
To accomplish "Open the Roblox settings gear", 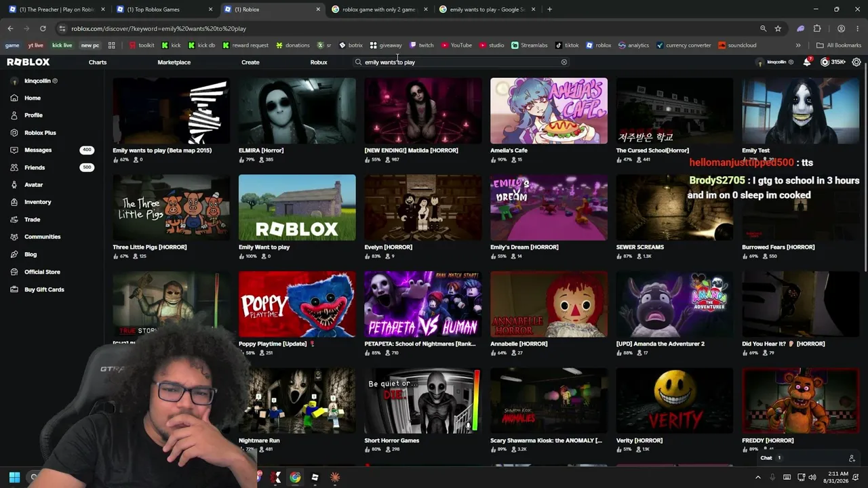I will point(856,62).
